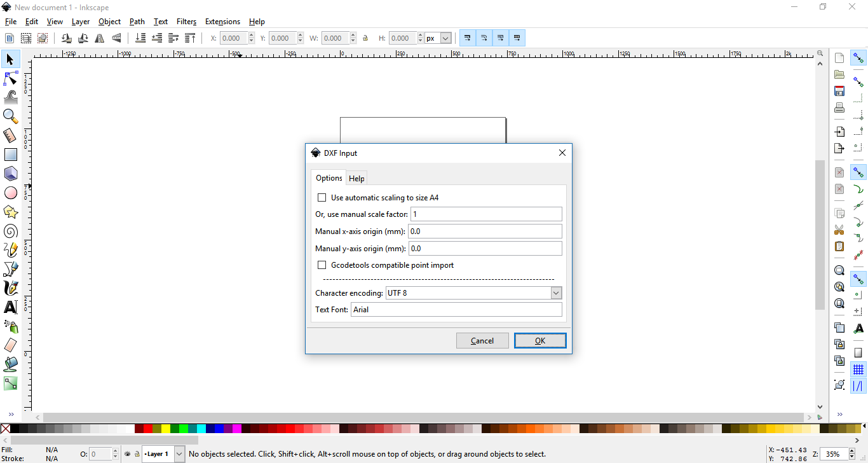Viewport: 868px width, 463px height.
Task: Toggle current layer lock icon
Action: 137,454
